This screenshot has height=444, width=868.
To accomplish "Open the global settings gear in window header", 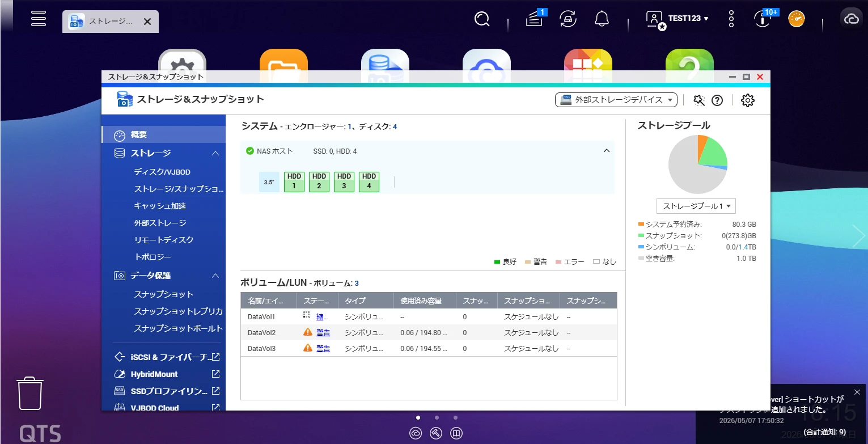I will 748,100.
